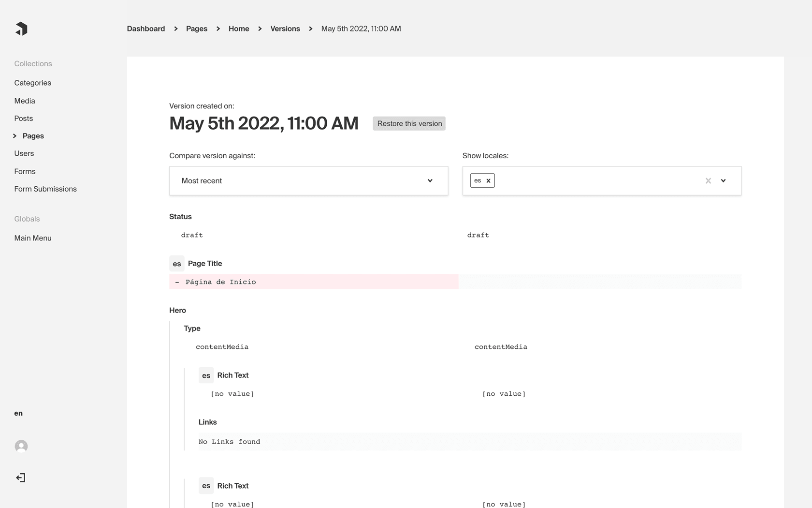
Task: Click the "es" badge beside the first Rich Text field
Action: tap(206, 375)
